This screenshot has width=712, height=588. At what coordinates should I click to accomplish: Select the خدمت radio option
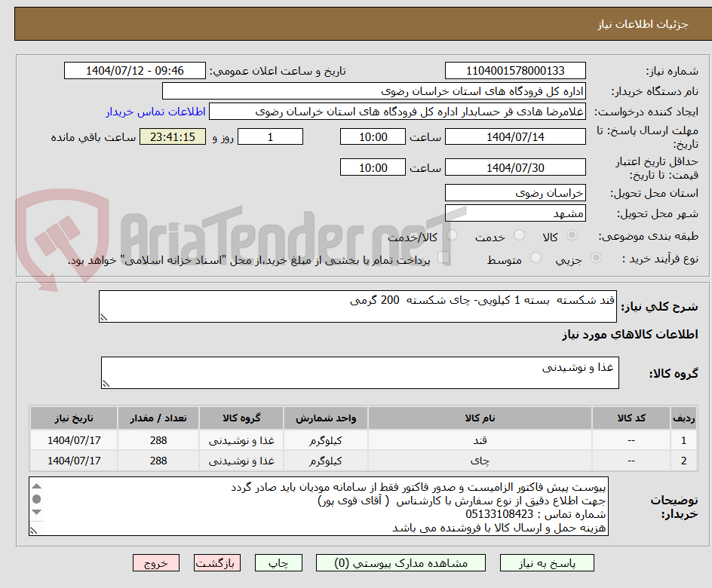coord(519,234)
